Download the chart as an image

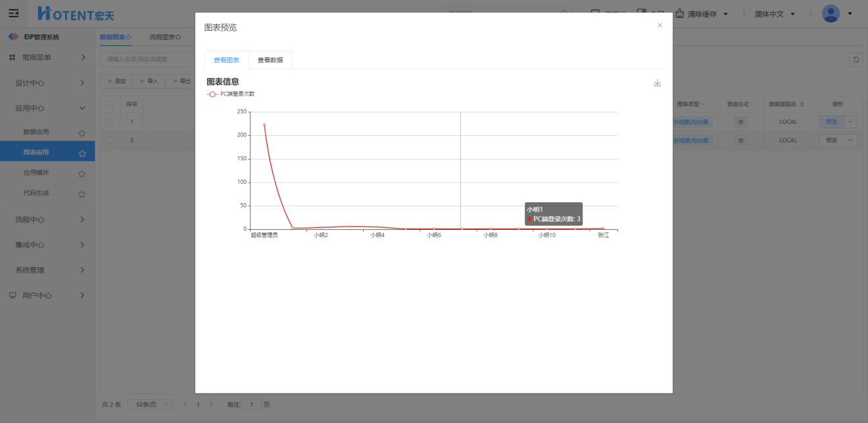pyautogui.click(x=657, y=83)
